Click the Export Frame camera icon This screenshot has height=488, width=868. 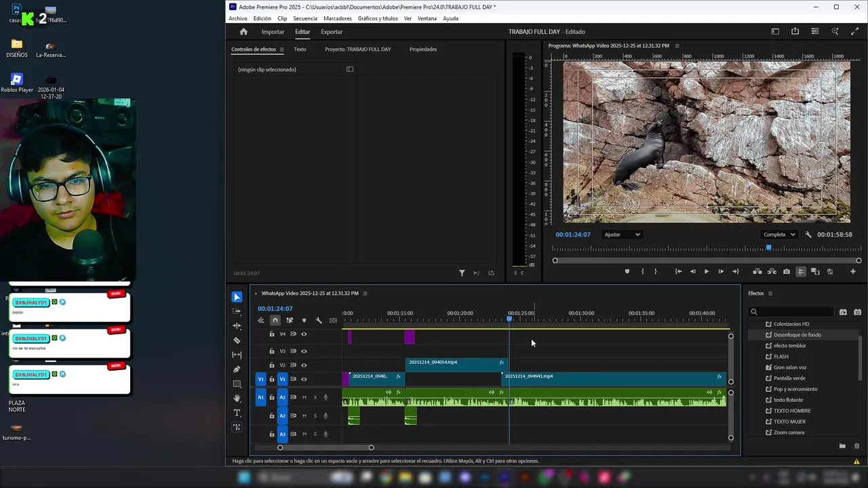(x=787, y=272)
